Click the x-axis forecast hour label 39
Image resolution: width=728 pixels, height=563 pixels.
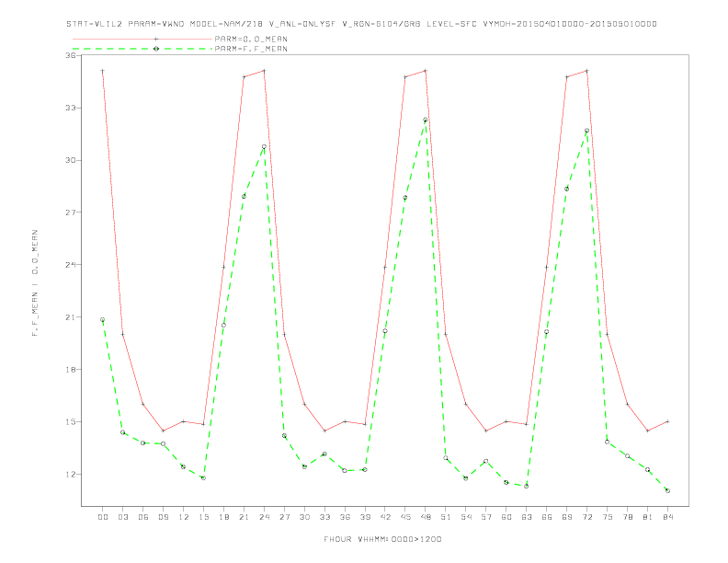[365, 517]
